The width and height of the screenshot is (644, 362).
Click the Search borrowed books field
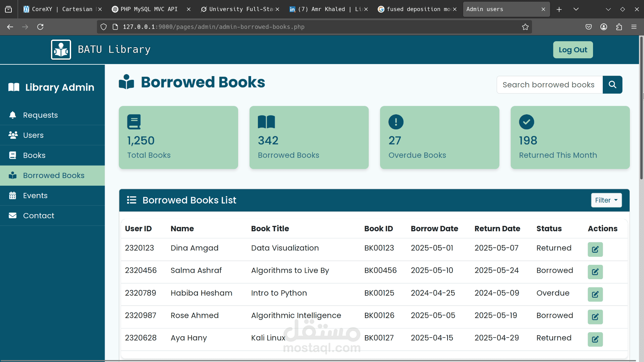(549, 85)
